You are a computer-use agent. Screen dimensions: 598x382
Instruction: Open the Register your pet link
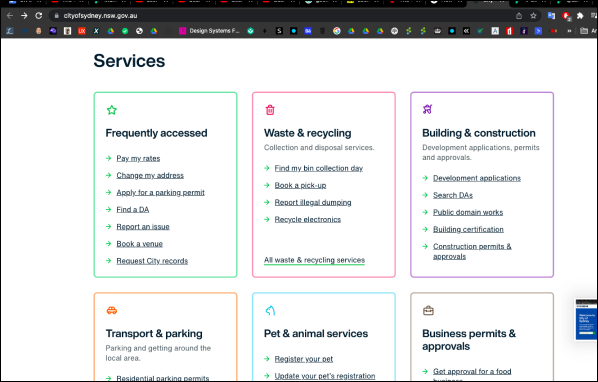point(304,359)
